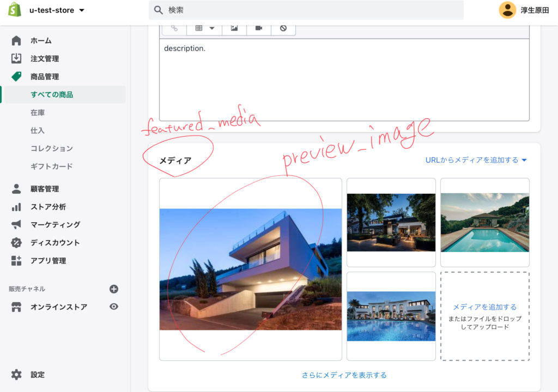Go to ホーム in the sidebar
The height and width of the screenshot is (392, 558).
[x=41, y=41]
